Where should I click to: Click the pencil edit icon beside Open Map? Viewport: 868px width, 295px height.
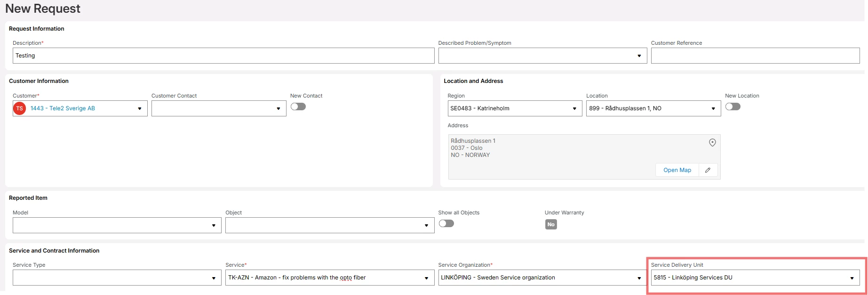click(x=708, y=170)
